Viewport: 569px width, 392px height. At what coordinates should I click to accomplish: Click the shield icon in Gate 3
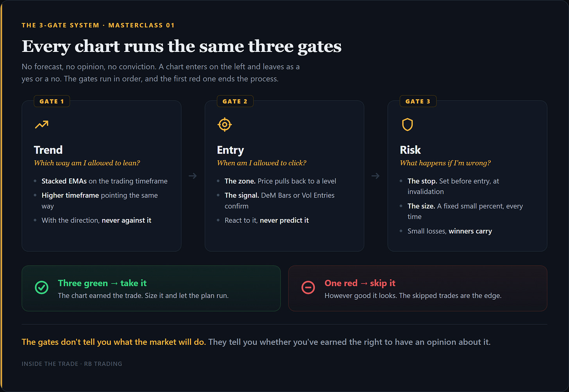click(407, 125)
